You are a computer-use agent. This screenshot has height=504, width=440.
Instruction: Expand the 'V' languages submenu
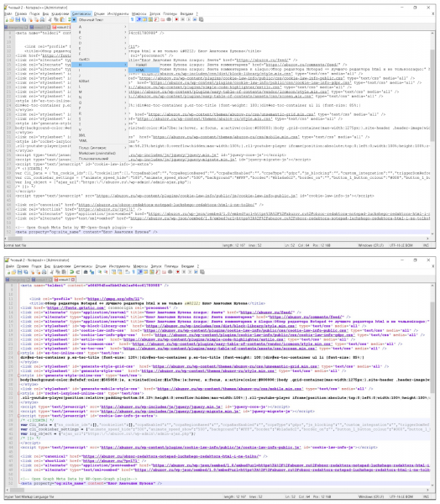[100, 129]
